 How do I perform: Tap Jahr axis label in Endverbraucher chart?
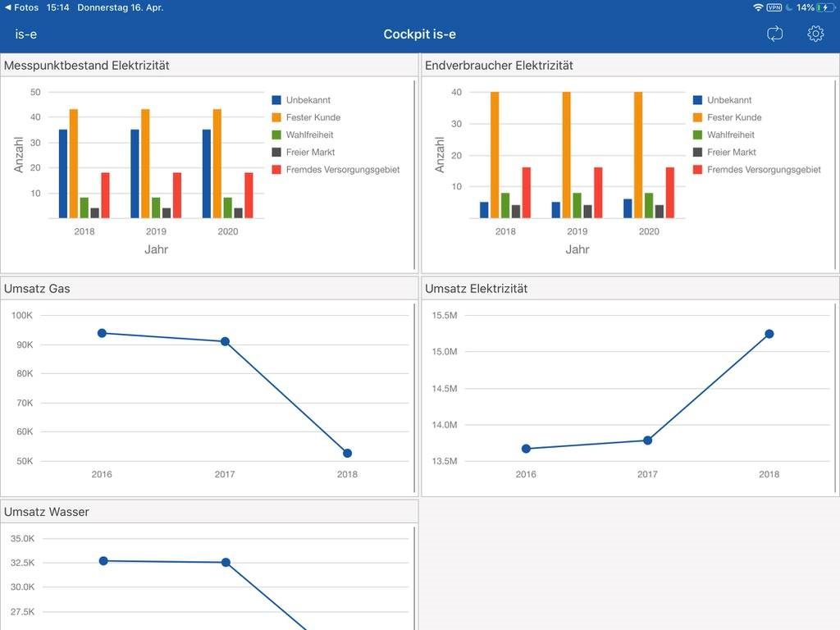pyautogui.click(x=577, y=249)
